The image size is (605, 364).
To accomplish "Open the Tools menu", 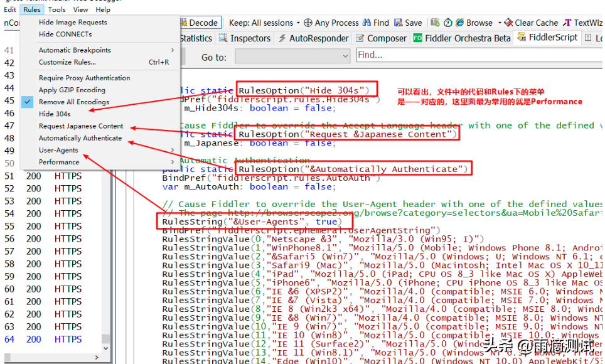I will pyautogui.click(x=56, y=9).
